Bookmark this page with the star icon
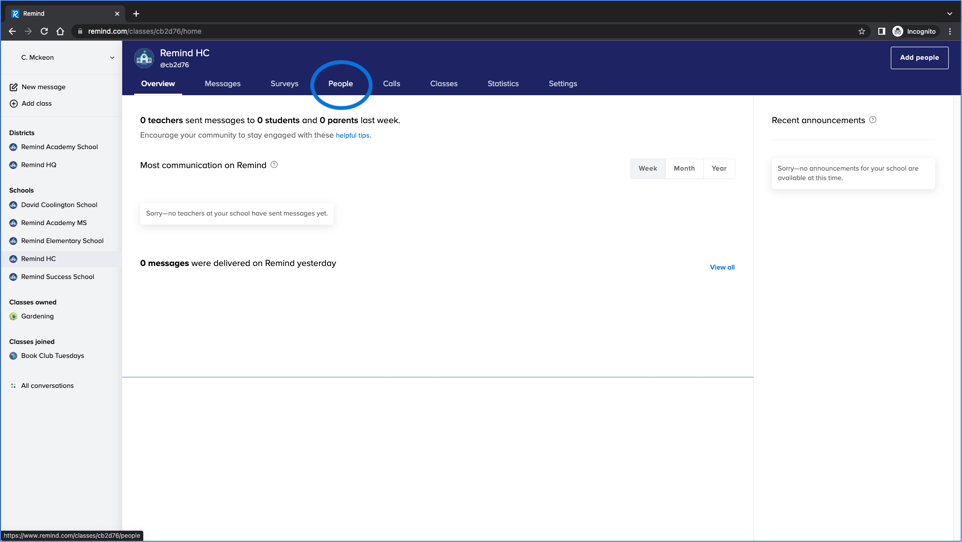This screenshot has height=542, width=962. (862, 31)
